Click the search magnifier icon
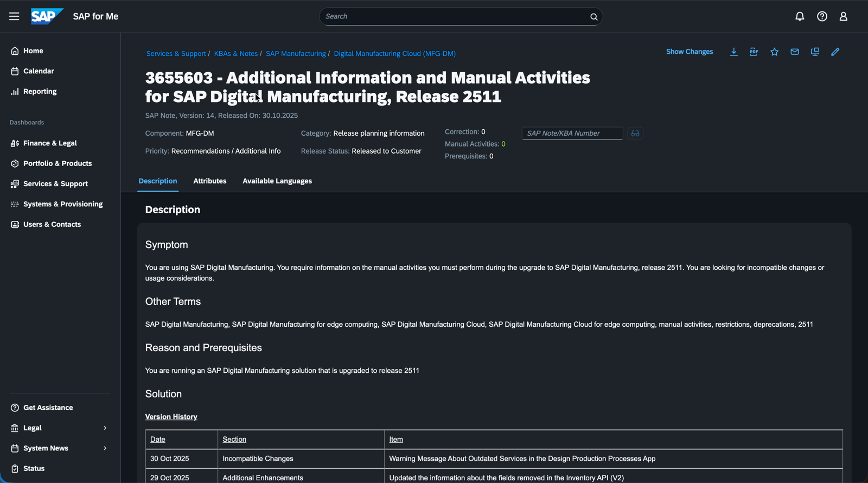This screenshot has width=868, height=483. tap(594, 17)
